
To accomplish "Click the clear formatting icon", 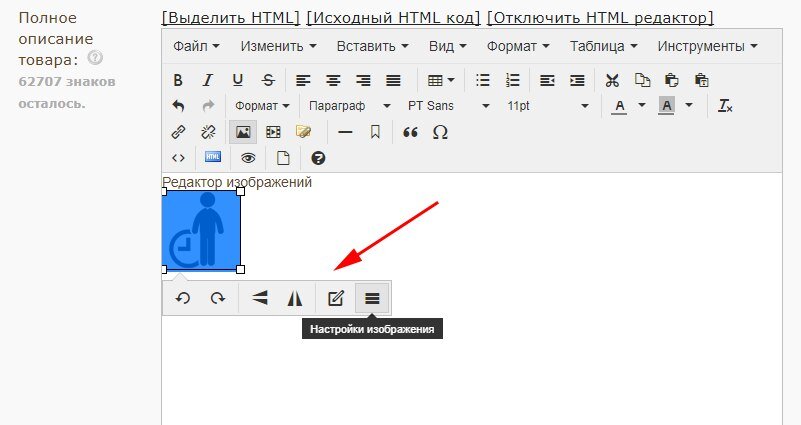I will click(726, 106).
